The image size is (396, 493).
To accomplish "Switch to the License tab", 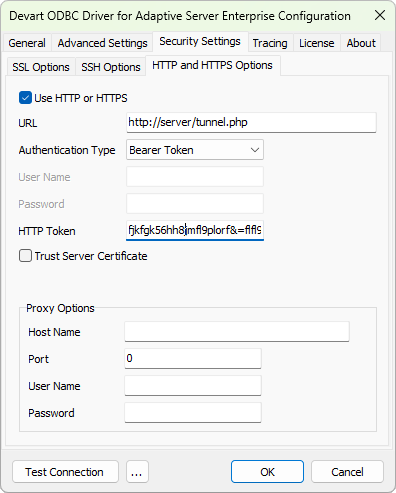I will point(317,43).
